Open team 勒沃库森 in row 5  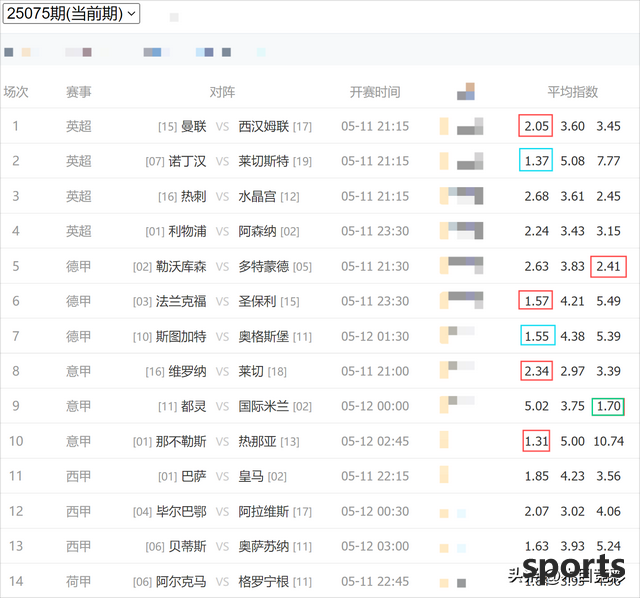pos(181,267)
